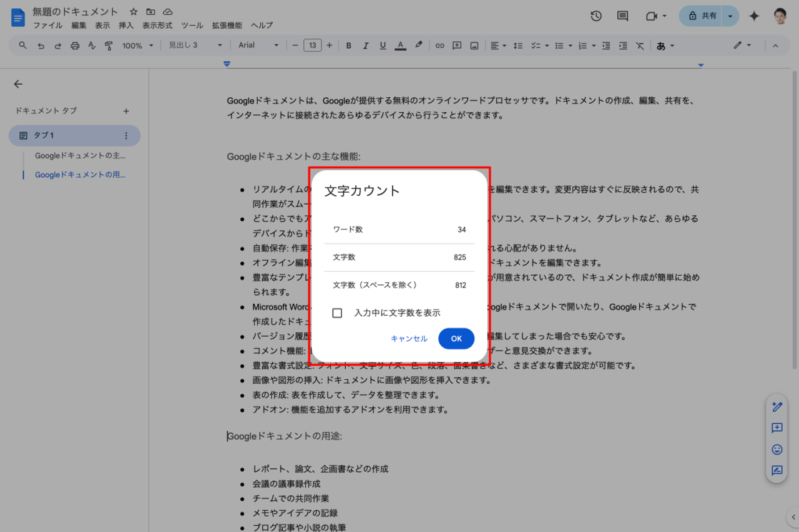Click the font size input field

[312, 46]
